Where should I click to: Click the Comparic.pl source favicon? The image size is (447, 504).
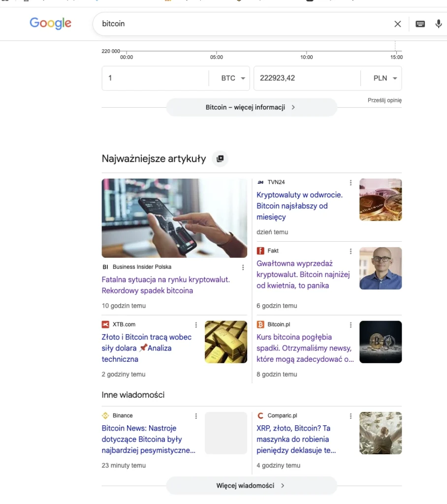pyautogui.click(x=260, y=416)
